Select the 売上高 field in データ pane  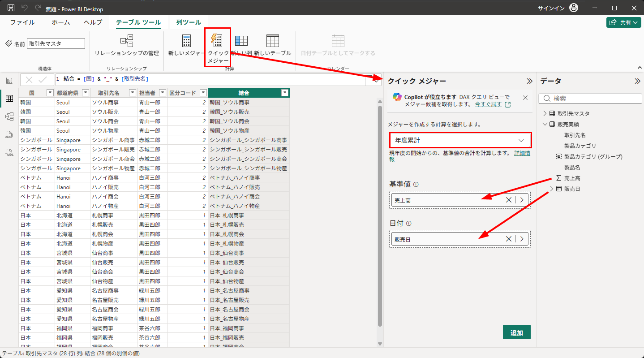click(x=572, y=178)
